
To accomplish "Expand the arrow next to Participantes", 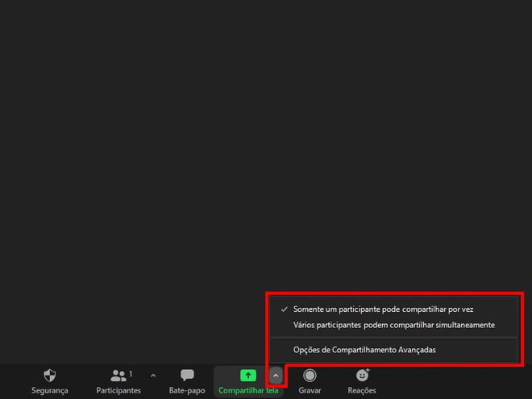I will point(153,376).
